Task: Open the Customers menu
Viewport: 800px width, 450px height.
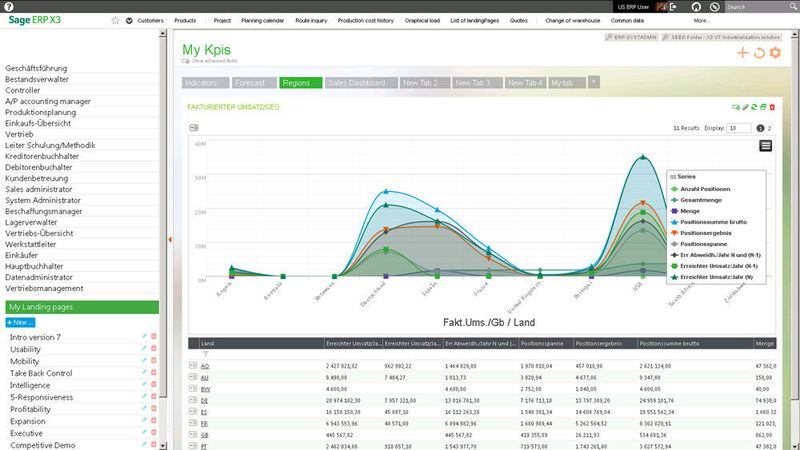Action: tap(151, 20)
